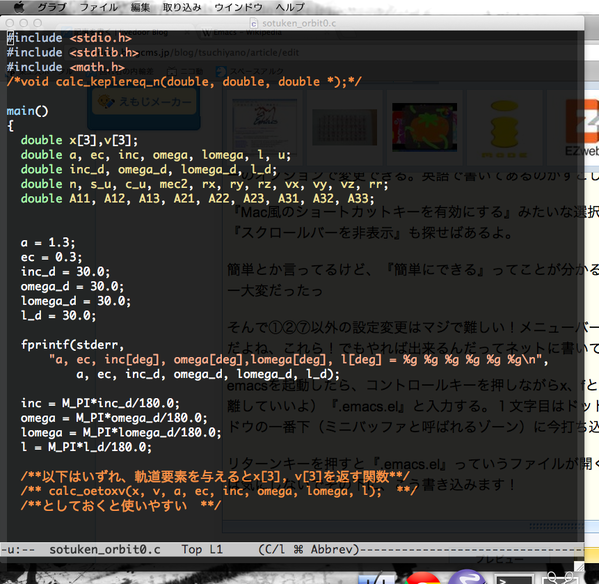The width and height of the screenshot is (599, 584).
Task: Open the 編集 menu
Action: (140, 7)
